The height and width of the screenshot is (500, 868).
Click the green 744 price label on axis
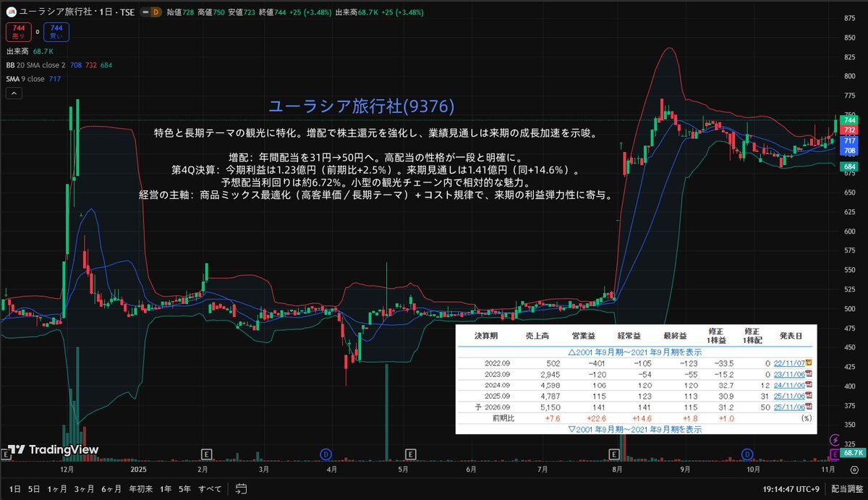850,121
